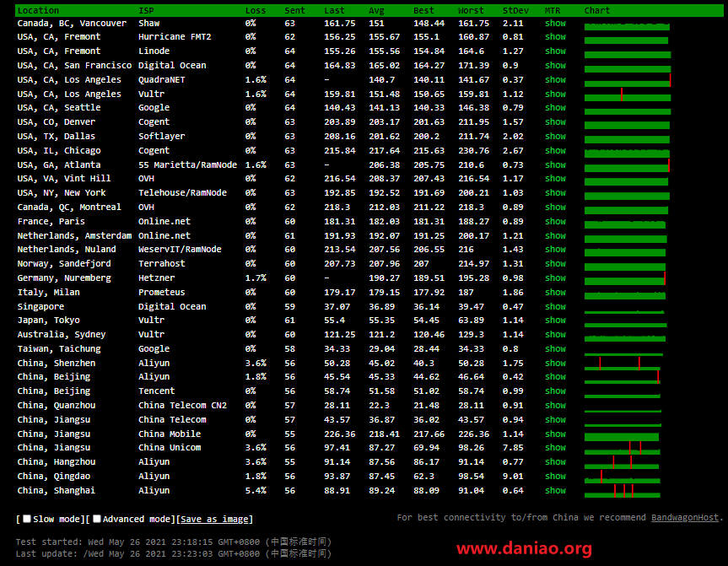Click the Loss column header
Image resolution: width=728 pixels, height=566 pixels.
tap(256, 10)
